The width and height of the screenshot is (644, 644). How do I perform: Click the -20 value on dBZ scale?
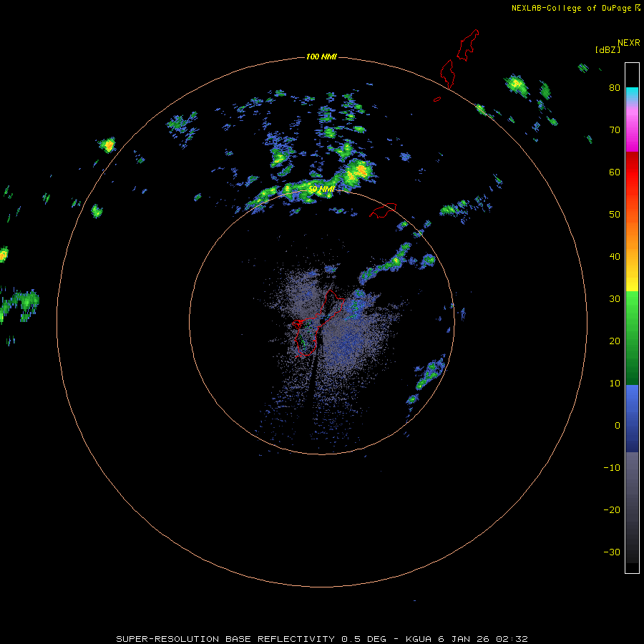point(612,509)
